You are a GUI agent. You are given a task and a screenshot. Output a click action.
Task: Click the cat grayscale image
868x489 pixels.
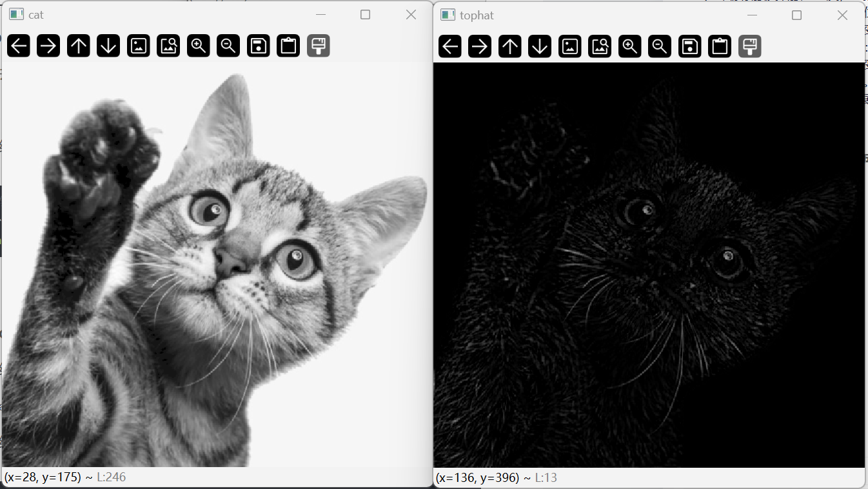(x=217, y=264)
